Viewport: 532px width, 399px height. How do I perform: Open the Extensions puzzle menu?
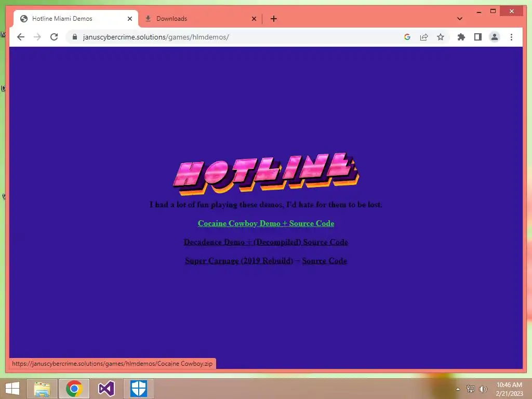tap(461, 37)
